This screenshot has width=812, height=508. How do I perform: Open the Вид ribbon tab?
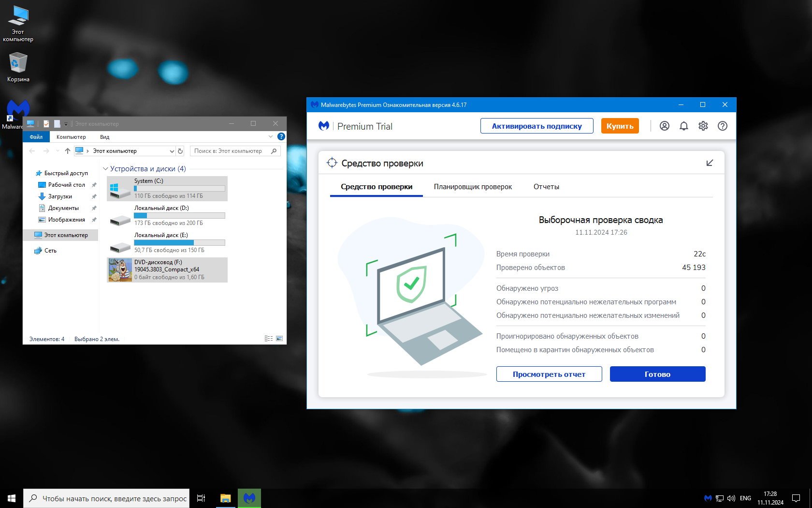(105, 137)
